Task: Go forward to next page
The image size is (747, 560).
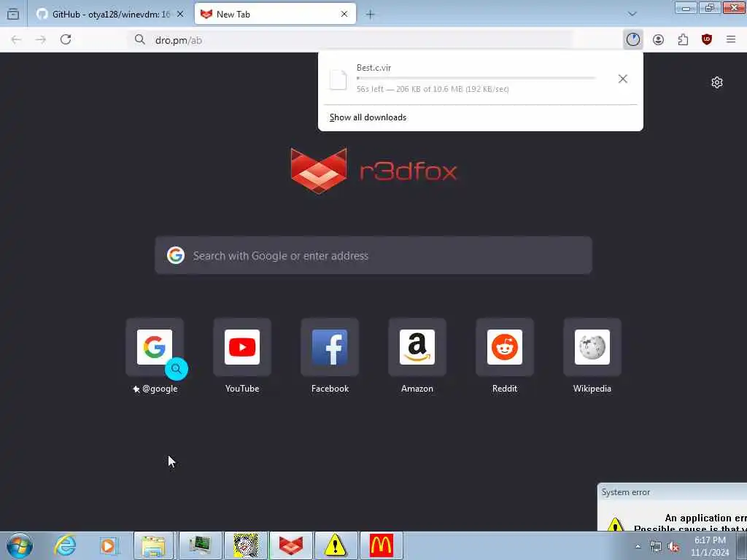Action: pyautogui.click(x=41, y=39)
